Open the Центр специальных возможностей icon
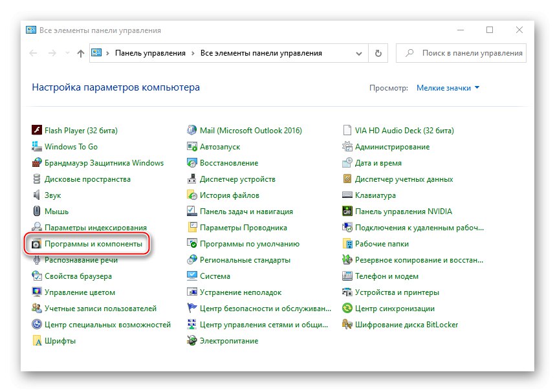Image resolution: width=555 pixels, height=392 pixels. click(x=37, y=324)
